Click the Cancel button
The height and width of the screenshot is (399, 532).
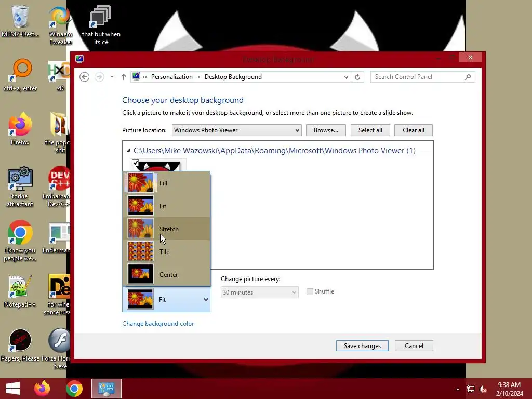coord(414,345)
